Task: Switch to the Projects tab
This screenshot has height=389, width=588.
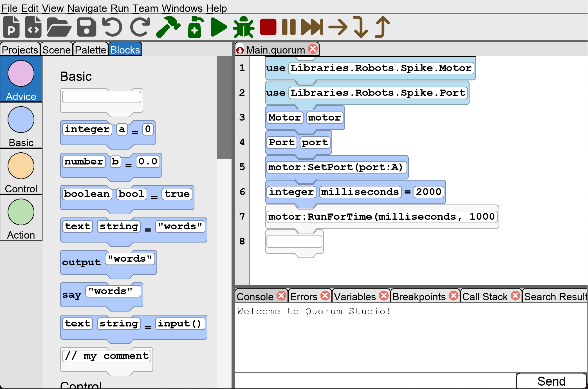Action: coord(20,50)
